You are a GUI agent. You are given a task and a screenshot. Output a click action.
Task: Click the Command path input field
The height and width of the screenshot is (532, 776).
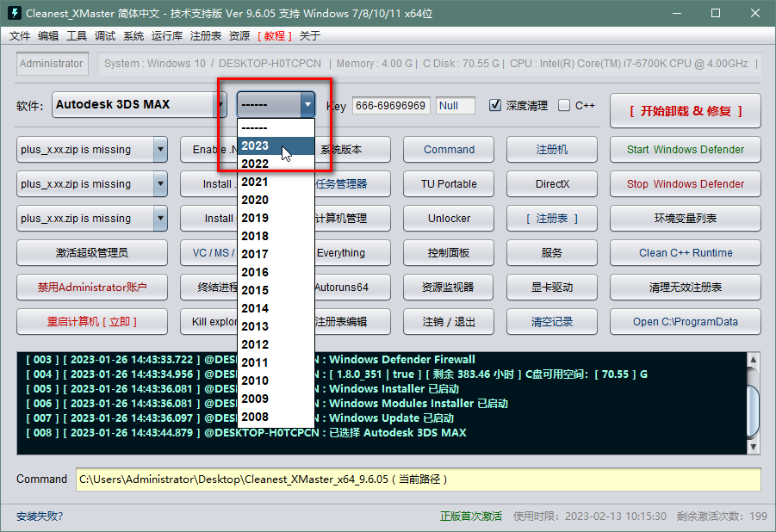(x=419, y=479)
